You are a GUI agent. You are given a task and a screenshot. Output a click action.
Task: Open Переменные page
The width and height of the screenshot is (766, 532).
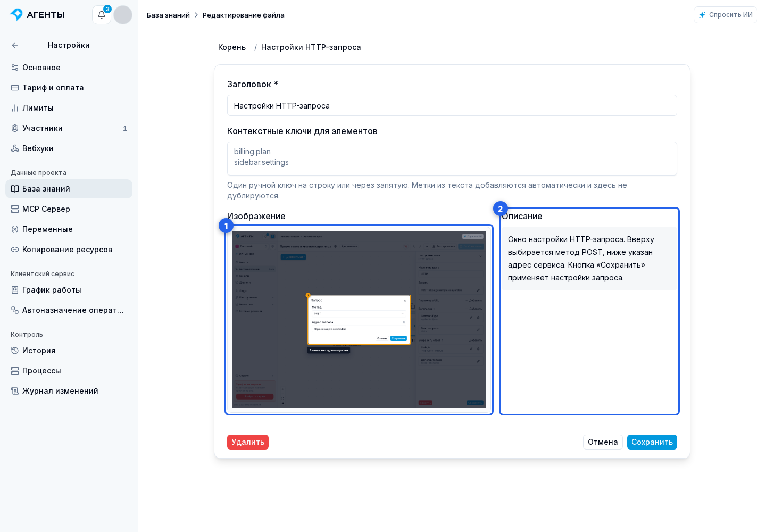coord(69,229)
